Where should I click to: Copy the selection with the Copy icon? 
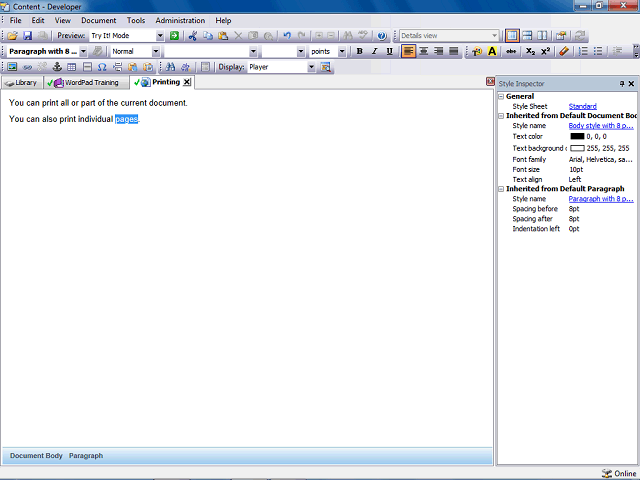tap(208, 36)
